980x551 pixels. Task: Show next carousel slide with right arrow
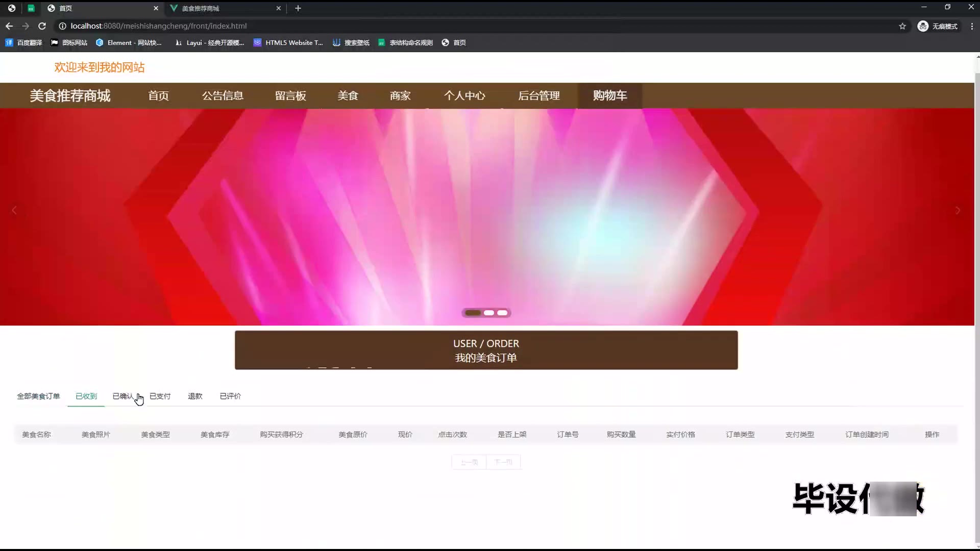(x=958, y=210)
